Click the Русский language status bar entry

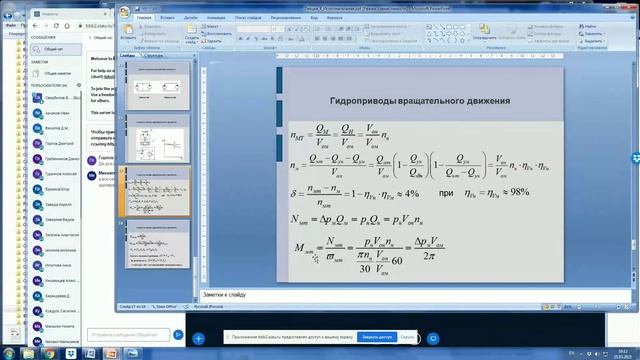209,307
